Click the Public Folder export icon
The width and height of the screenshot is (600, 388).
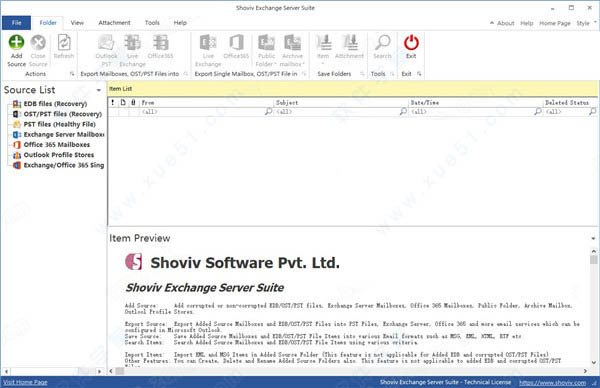coord(266,42)
